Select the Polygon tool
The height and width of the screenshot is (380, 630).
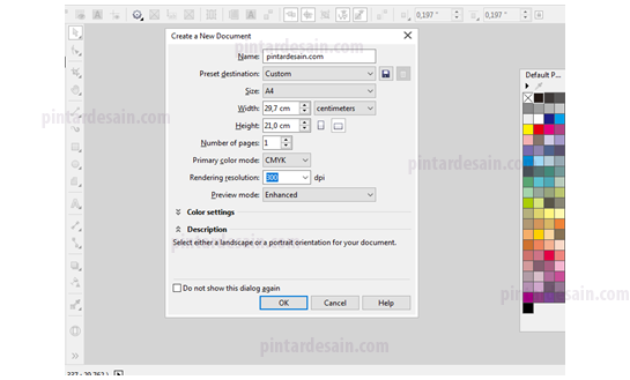[x=76, y=182]
